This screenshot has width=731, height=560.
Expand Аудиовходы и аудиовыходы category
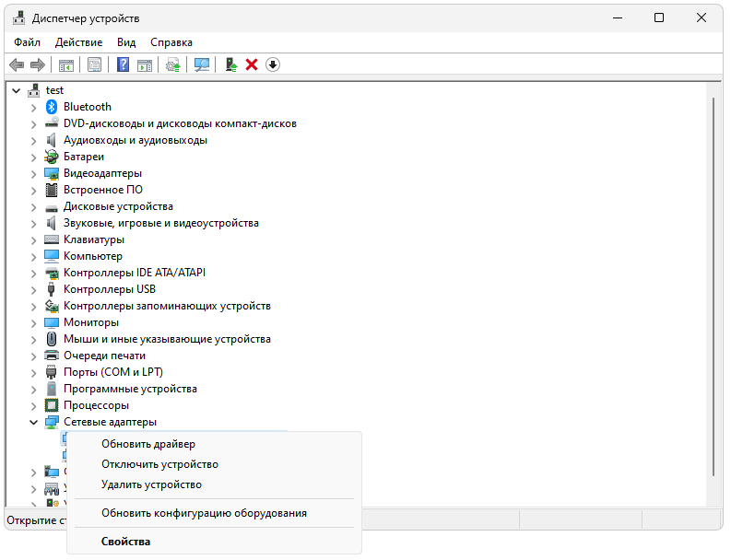[33, 141]
